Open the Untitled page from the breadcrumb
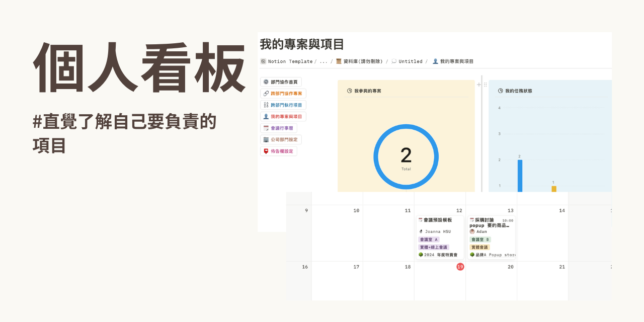 pos(412,61)
